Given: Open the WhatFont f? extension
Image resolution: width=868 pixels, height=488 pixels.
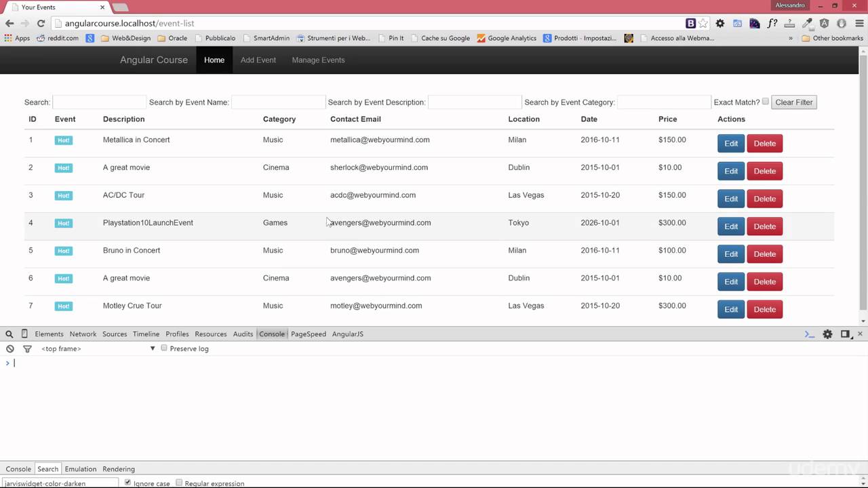Looking at the screenshot, I should 772,23.
